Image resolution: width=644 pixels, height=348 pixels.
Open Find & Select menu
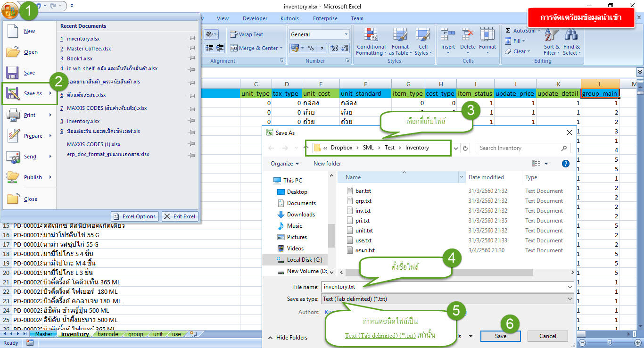click(x=571, y=41)
